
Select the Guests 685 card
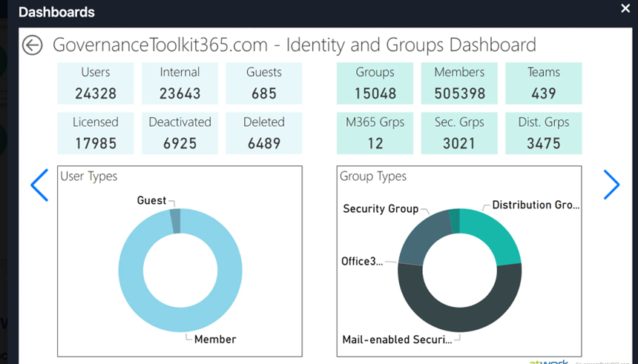tap(264, 83)
